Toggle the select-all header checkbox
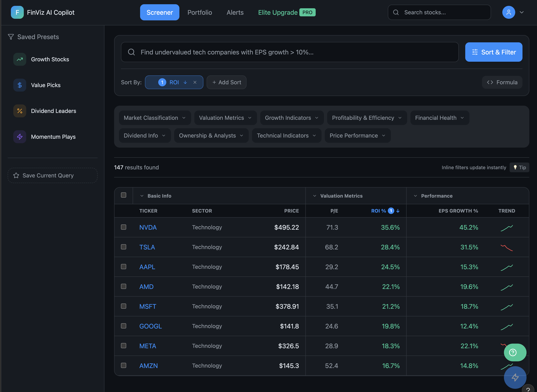Screen dimensions: 537x392 [x=123, y=195]
